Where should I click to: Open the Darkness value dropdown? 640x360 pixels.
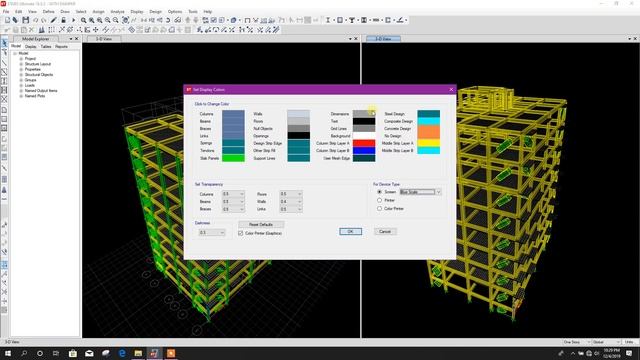[211, 232]
